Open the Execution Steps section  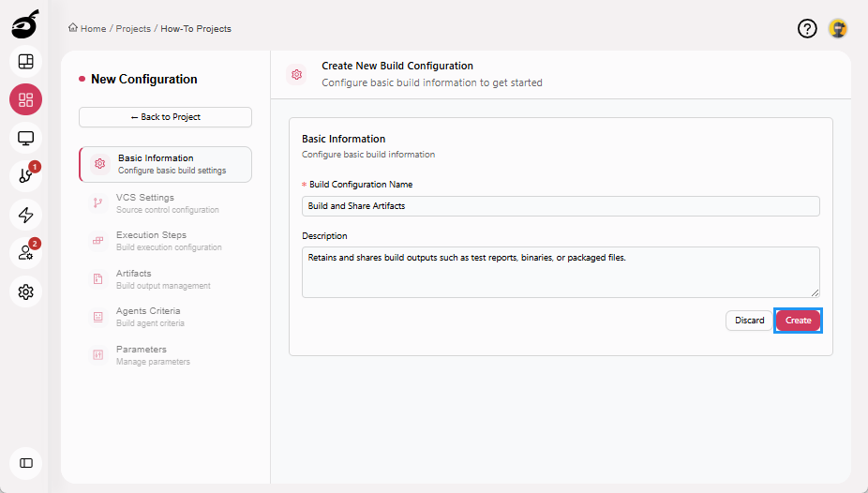[166, 241]
